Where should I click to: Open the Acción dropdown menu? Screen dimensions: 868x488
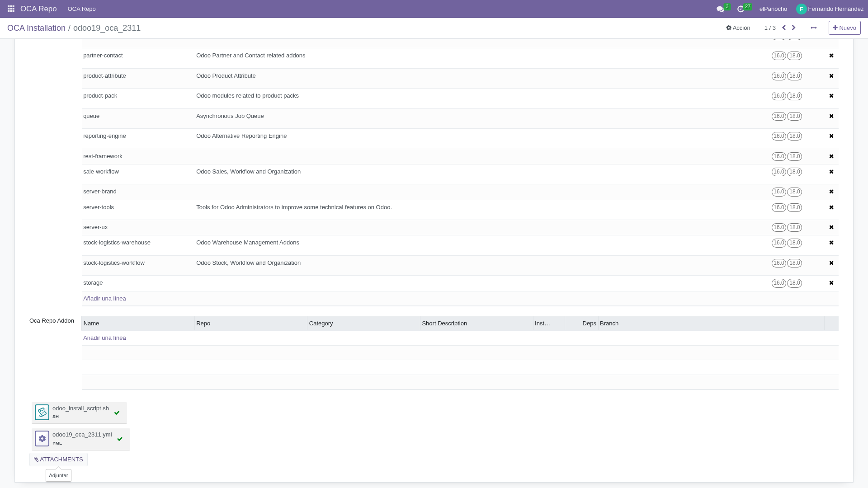(x=738, y=28)
